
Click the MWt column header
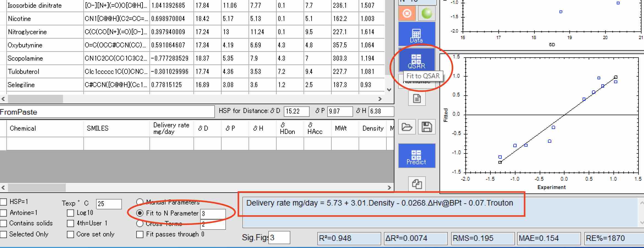(345, 128)
